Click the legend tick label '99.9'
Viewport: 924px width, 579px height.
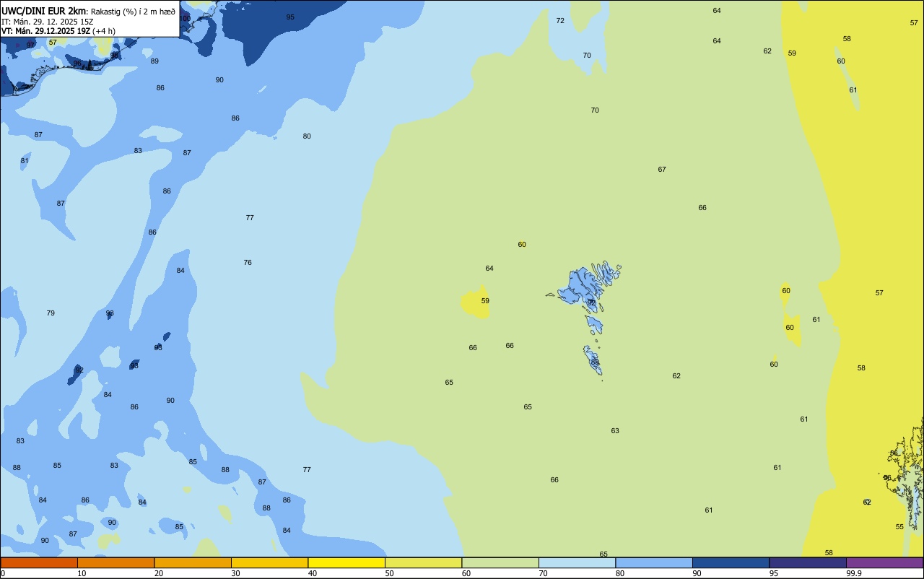[854, 573]
